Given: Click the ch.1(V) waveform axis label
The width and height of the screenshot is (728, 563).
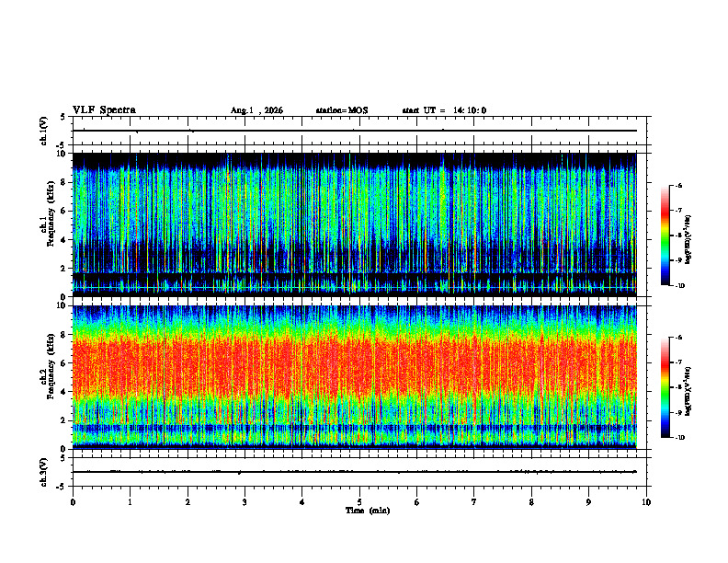Looking at the screenshot, I should [43, 131].
